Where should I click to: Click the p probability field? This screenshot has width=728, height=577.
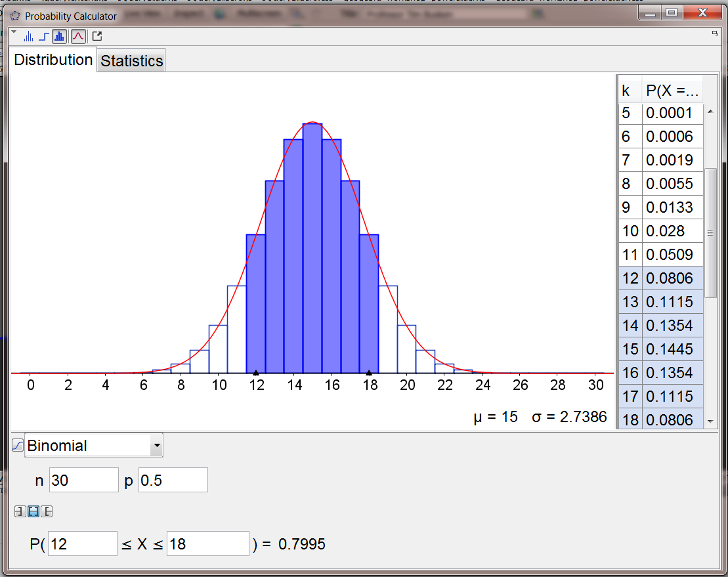173,481
